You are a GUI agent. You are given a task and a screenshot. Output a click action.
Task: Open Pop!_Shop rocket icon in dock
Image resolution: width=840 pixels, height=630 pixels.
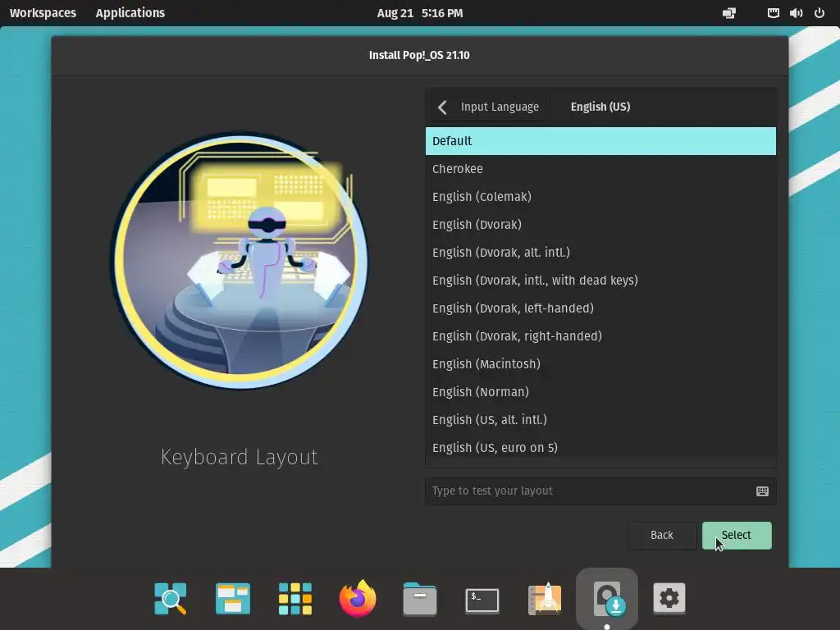[x=545, y=598]
